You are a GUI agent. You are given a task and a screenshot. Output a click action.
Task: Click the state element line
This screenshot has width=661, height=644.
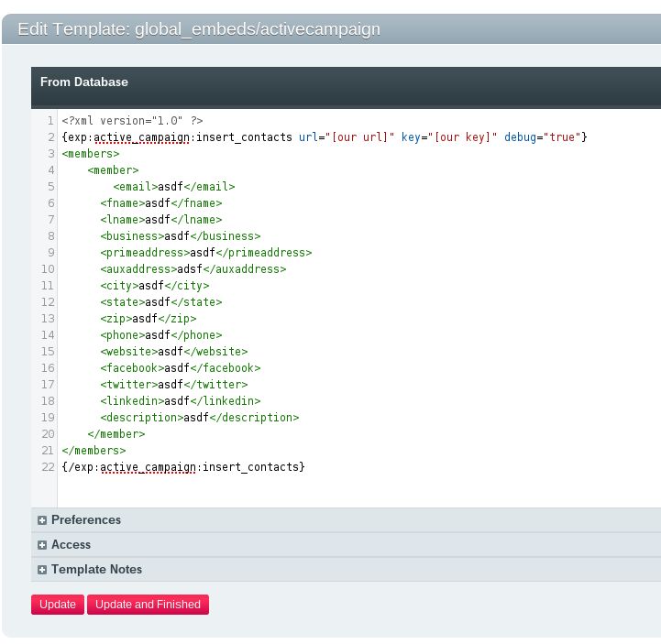[161, 302]
